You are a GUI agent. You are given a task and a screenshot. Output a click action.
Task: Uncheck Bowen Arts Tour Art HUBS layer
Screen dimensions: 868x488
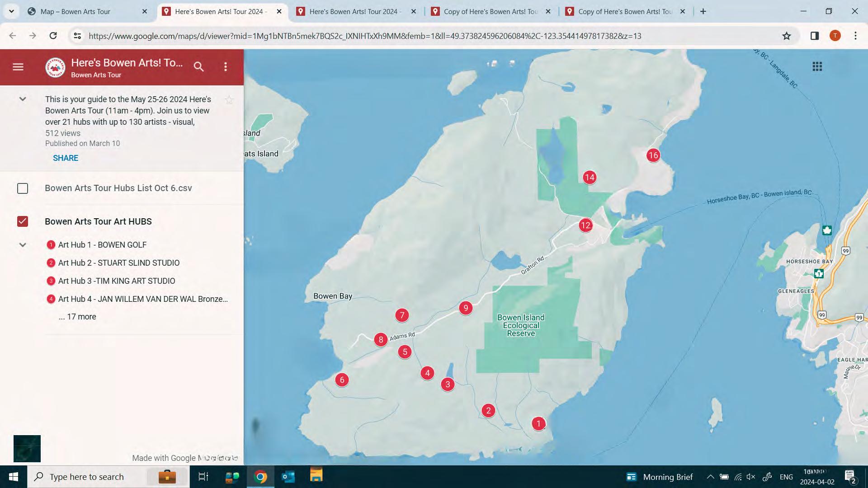click(x=23, y=221)
